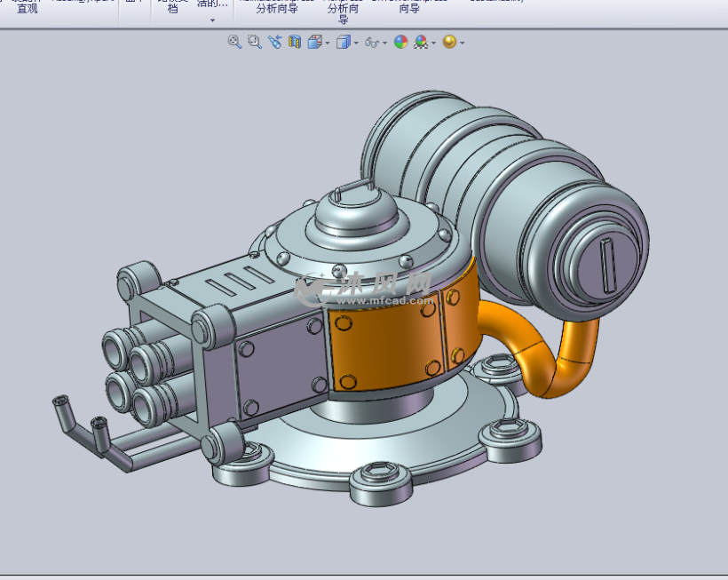The image size is (728, 580).
Task: Expand the View Orientation dropdown arrow
Action: click(x=327, y=42)
